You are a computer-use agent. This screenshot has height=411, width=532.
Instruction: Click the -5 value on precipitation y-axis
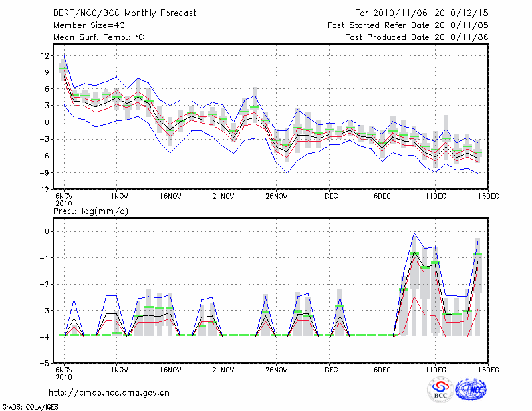pos(45,364)
